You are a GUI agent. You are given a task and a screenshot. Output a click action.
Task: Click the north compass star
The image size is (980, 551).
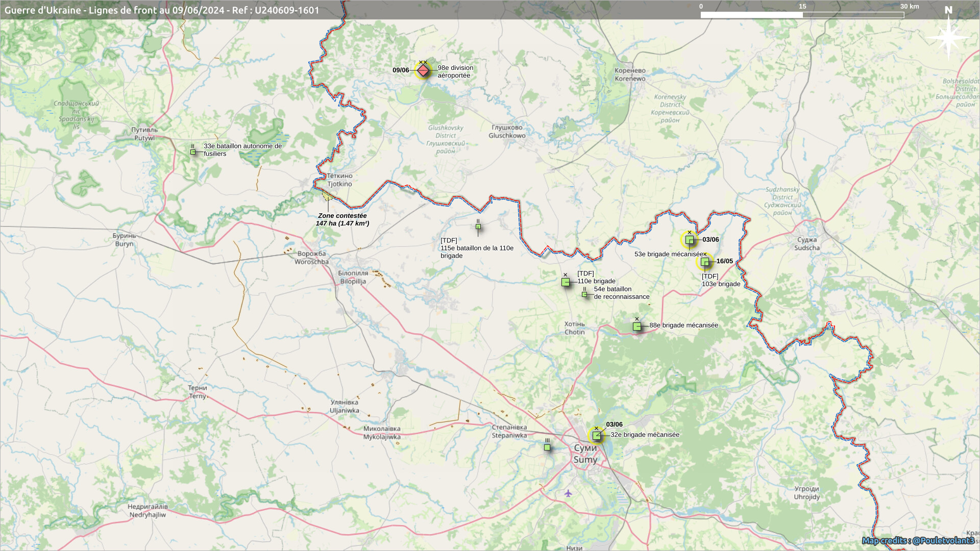point(948,37)
